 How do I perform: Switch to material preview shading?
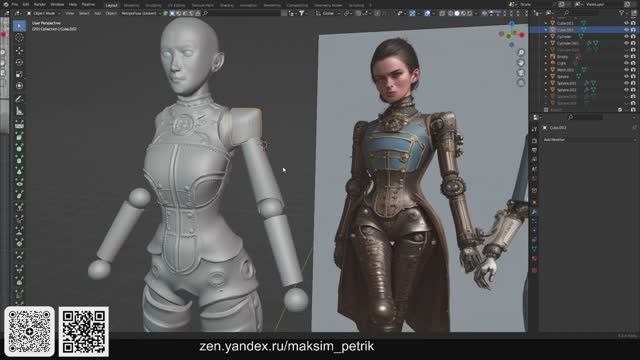[464, 13]
